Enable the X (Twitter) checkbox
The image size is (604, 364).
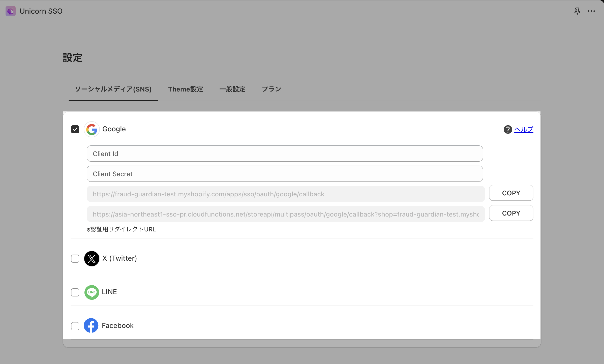click(x=75, y=259)
